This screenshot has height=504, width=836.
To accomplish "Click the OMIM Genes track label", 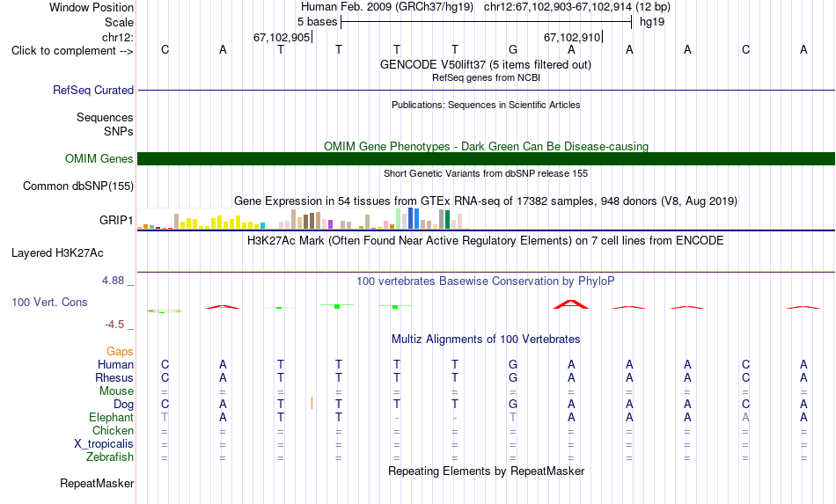I will pyautogui.click(x=99, y=159).
